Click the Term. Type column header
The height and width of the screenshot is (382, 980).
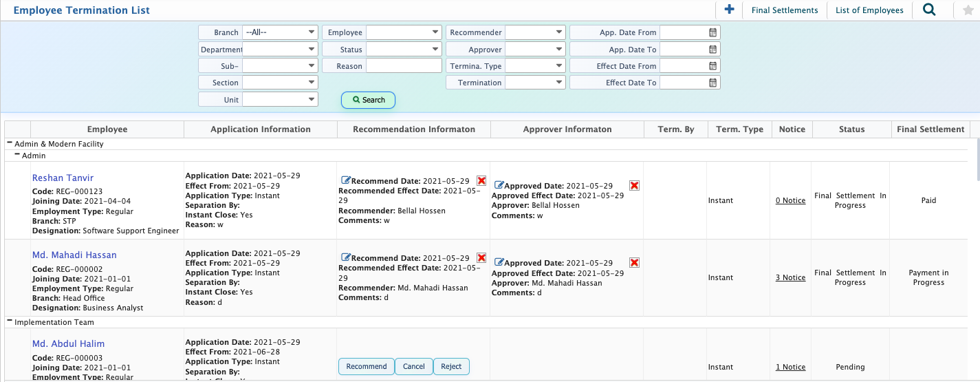[739, 129]
